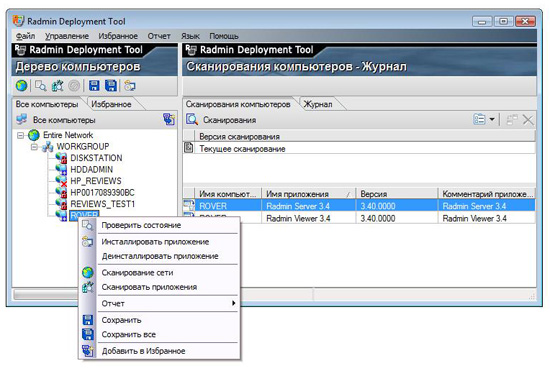Sort by Комментарий приложения column header

tap(487, 194)
